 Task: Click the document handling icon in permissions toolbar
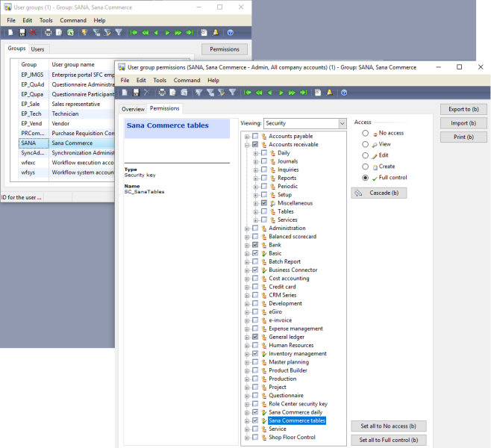click(x=318, y=93)
